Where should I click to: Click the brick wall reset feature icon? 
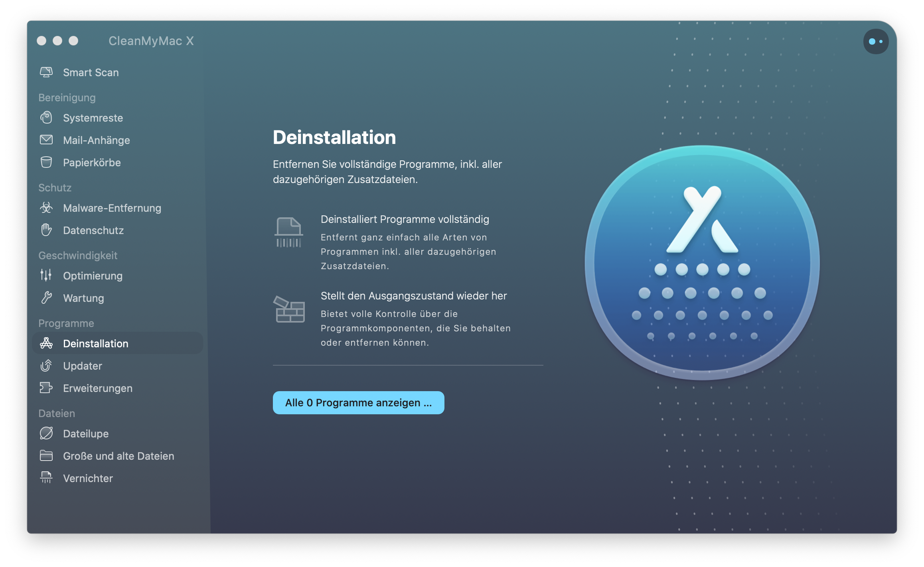click(x=289, y=309)
